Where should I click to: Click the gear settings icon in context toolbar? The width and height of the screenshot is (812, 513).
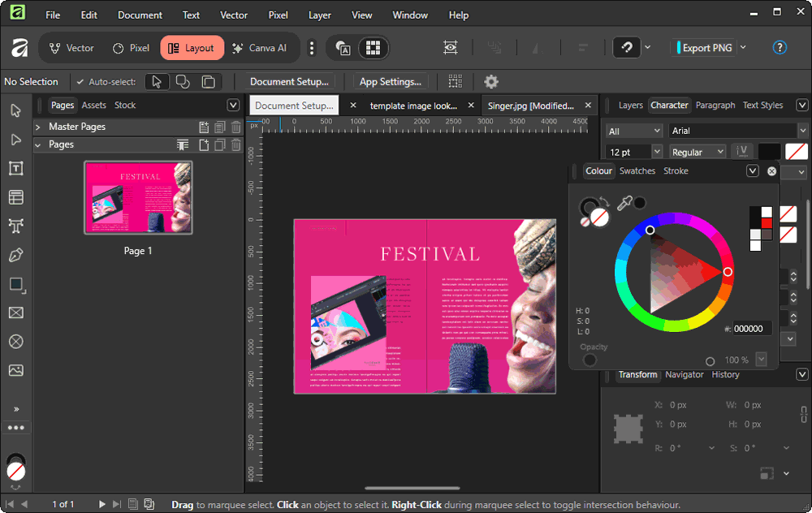click(491, 81)
